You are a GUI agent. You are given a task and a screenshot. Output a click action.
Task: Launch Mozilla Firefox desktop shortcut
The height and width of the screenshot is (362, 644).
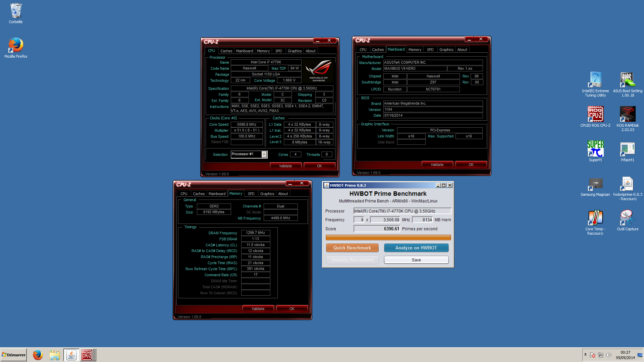(x=16, y=48)
